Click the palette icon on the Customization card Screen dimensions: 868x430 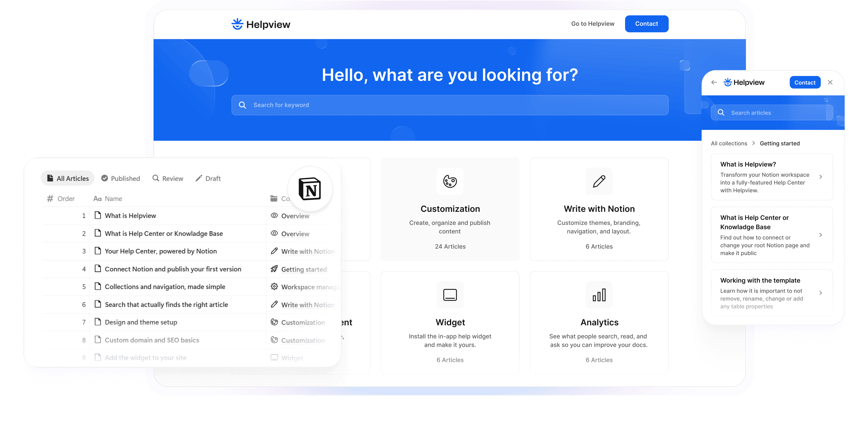pyautogui.click(x=450, y=182)
